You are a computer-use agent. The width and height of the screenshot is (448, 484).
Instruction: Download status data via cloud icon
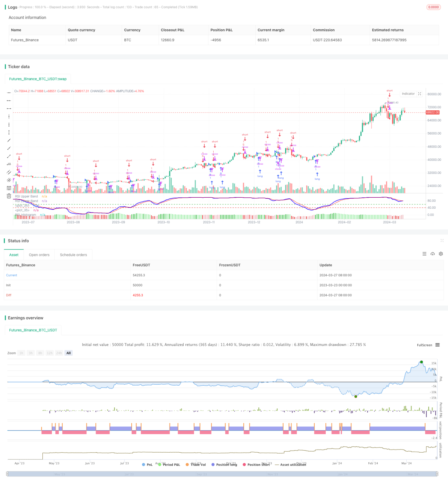click(432, 254)
